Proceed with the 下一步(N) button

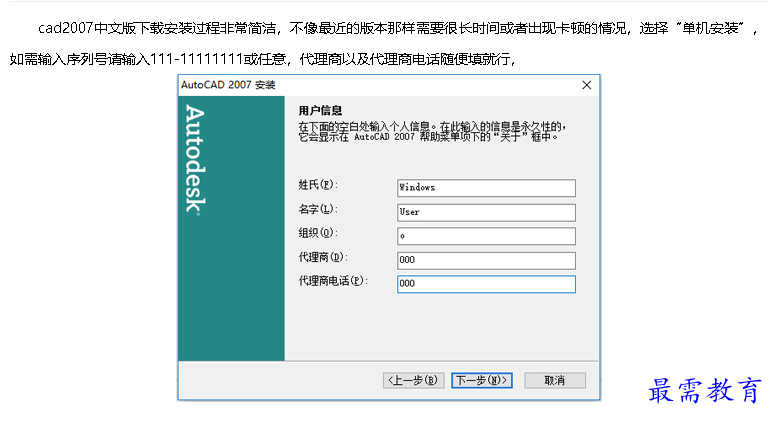point(482,380)
